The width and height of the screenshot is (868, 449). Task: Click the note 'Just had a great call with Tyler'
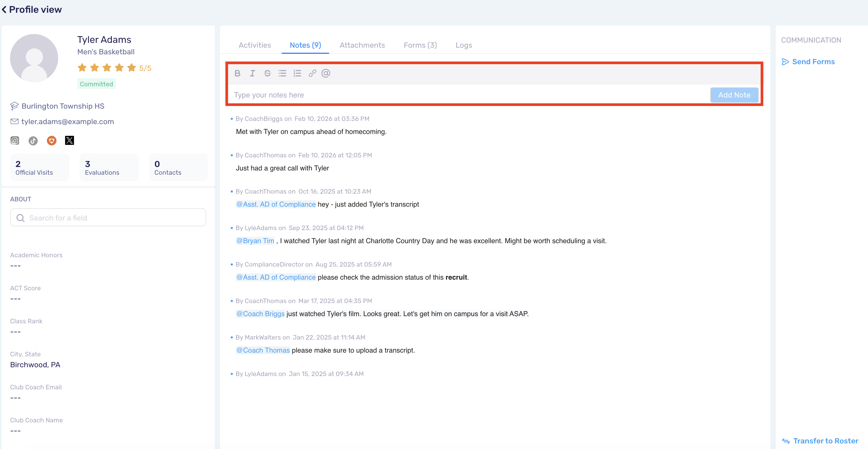[282, 168]
